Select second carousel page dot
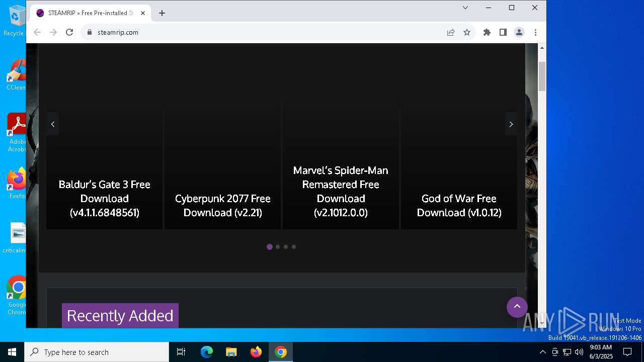This screenshot has height=362, width=644. 278,247
